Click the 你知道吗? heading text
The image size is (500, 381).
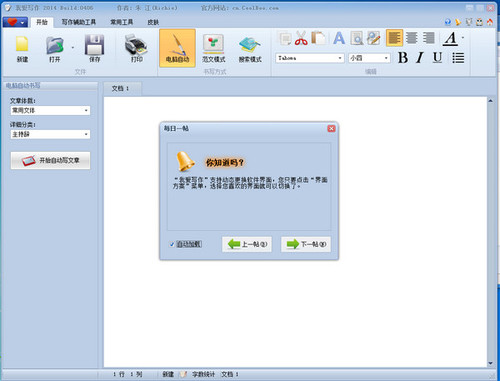225,163
